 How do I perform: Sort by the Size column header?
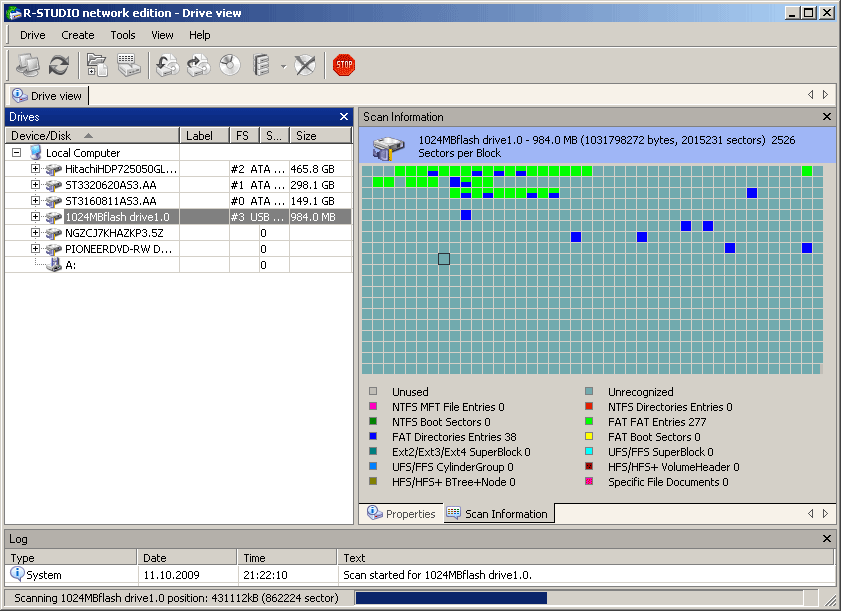[x=320, y=136]
